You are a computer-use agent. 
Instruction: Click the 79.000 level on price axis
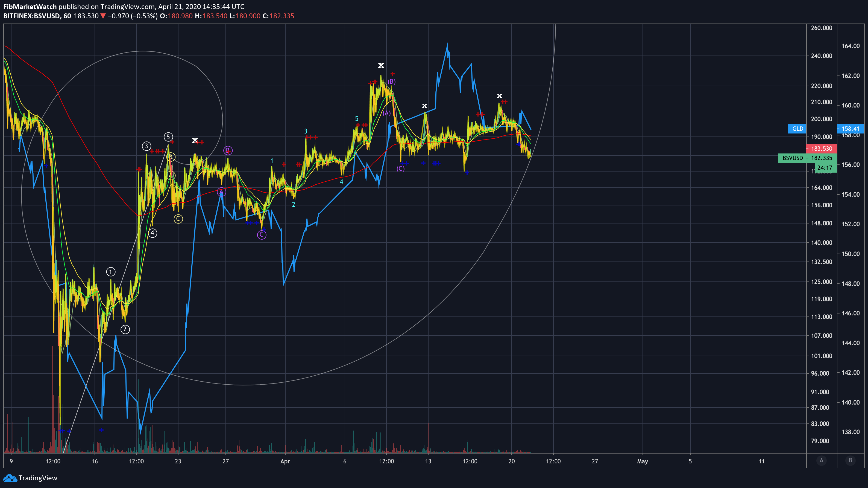click(x=820, y=441)
